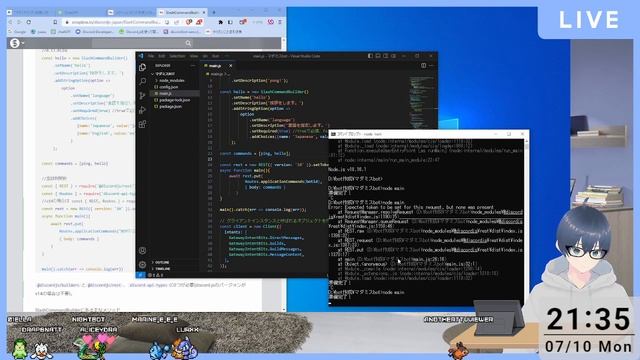Screen dimensions: 640x360
Task: Open Extensions view in VS Code
Action: 142,124
